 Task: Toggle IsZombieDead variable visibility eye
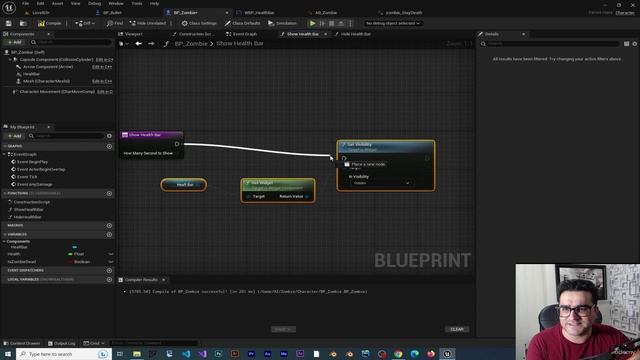pos(111,262)
